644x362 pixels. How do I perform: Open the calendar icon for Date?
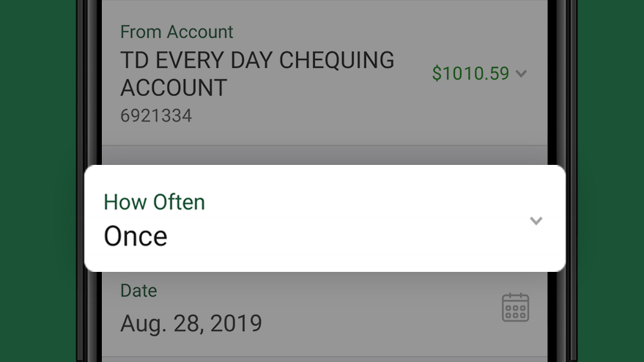(x=516, y=307)
